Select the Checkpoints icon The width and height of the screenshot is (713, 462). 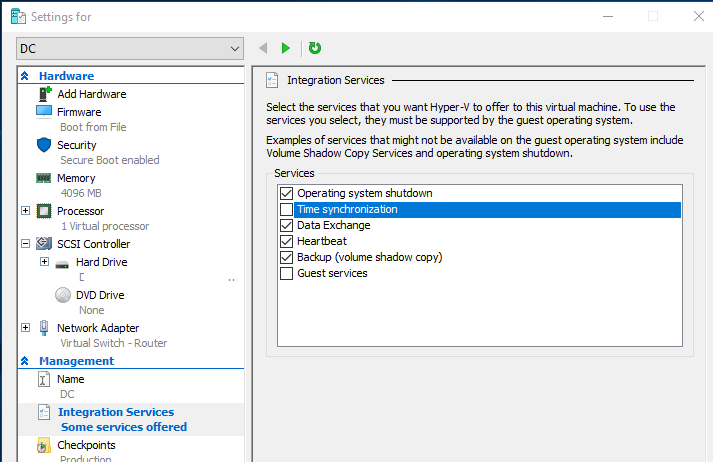click(x=44, y=445)
